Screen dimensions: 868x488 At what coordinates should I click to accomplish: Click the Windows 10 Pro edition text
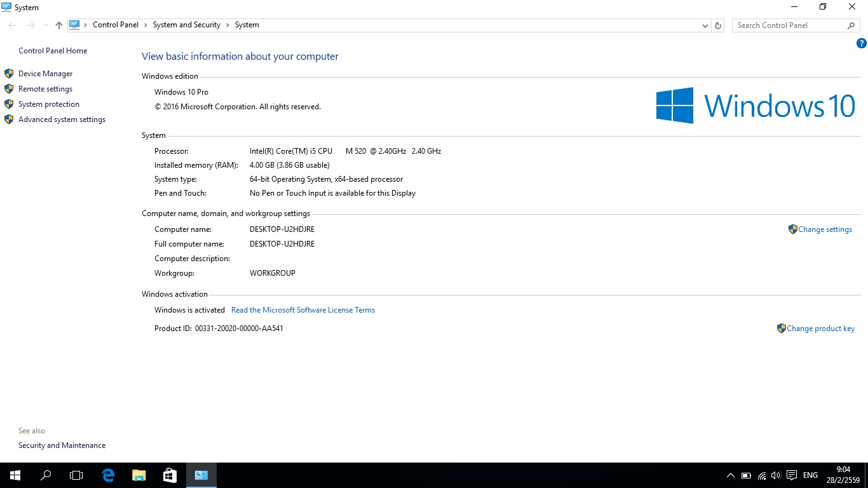[x=181, y=92]
